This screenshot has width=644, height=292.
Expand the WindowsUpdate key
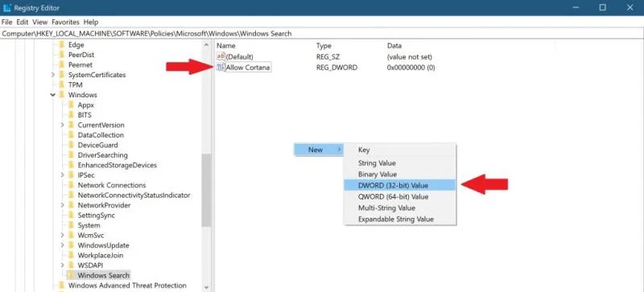pos(62,245)
